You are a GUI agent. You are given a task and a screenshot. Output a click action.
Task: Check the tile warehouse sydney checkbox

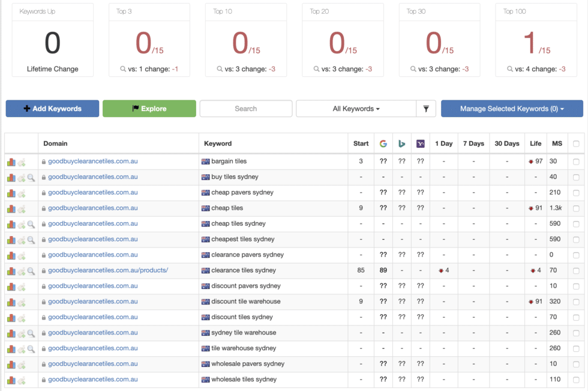576,348
